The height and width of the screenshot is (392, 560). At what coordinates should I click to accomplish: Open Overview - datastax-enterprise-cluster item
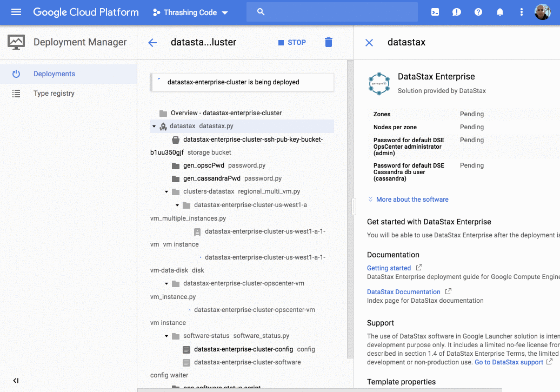pyautogui.click(x=226, y=113)
